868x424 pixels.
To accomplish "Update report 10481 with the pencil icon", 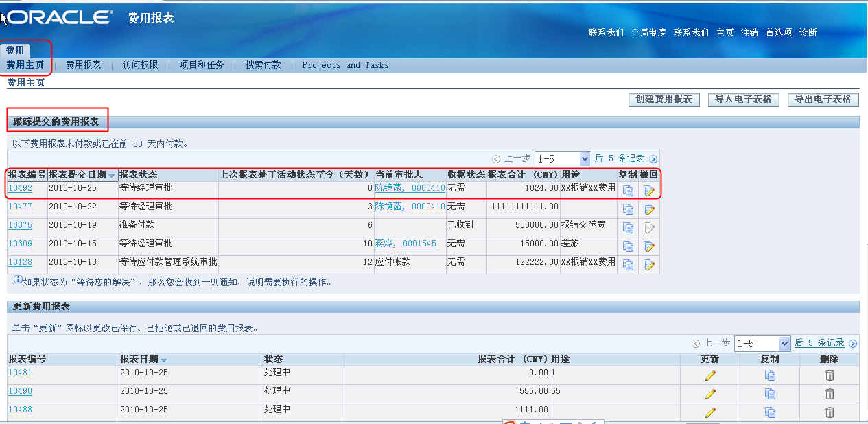I will click(x=711, y=375).
